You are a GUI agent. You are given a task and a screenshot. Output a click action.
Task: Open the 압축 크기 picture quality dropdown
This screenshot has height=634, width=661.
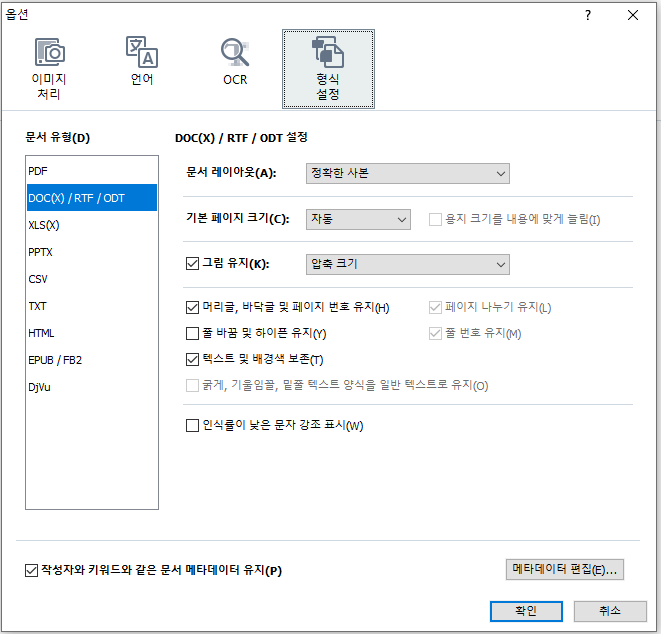pyautogui.click(x=408, y=264)
